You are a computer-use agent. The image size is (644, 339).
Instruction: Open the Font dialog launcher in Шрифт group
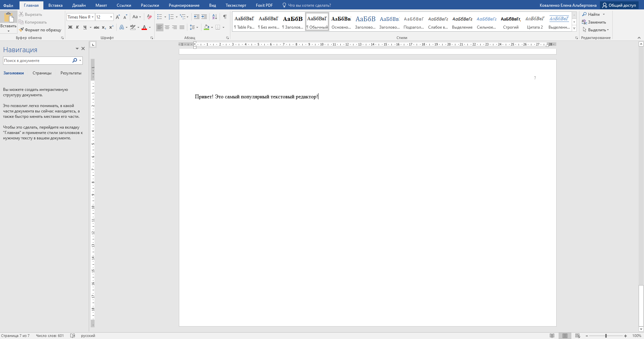pos(152,38)
